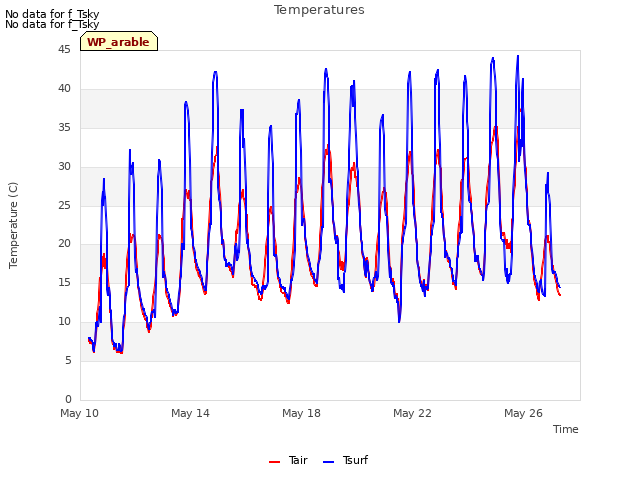
Task: Select the WP_arable annotation label
Action: click(118, 42)
